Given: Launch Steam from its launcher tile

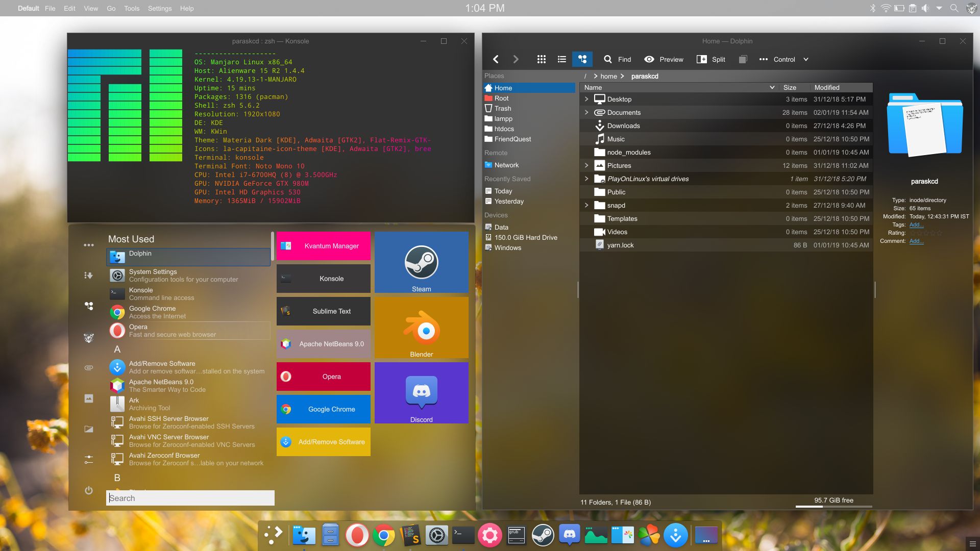Looking at the screenshot, I should click(421, 262).
